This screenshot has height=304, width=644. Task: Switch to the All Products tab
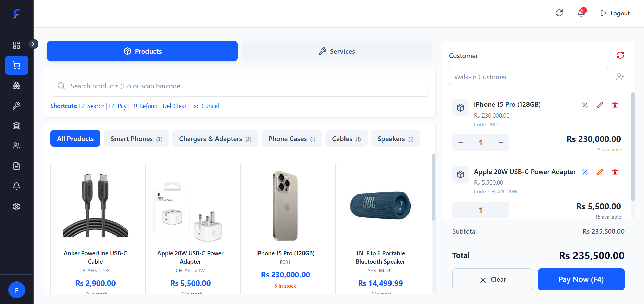point(75,138)
